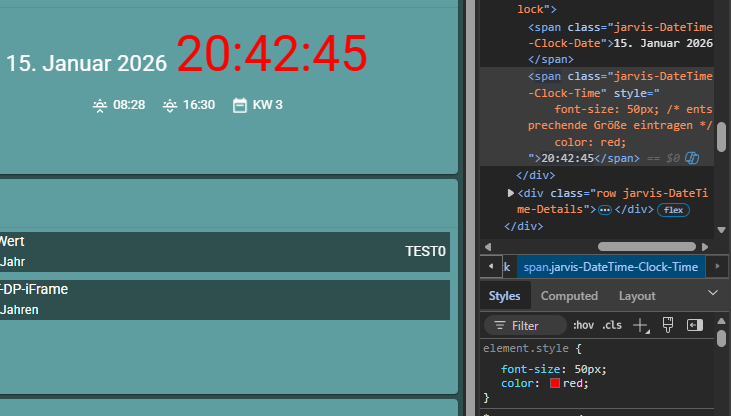The height and width of the screenshot is (416, 731).
Task: Click the DOM horizontal scrollbar left arrow
Action: 488,247
